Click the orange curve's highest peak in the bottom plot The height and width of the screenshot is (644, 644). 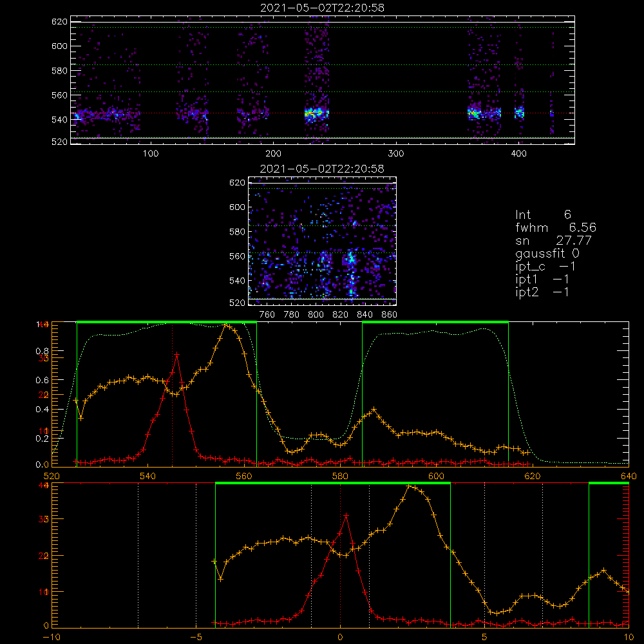click(x=409, y=486)
